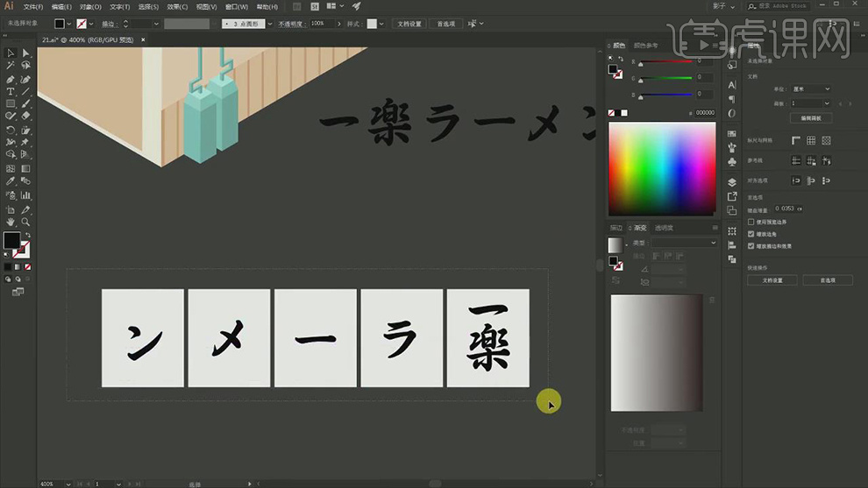Show the grid icon in Properties panel
Screen dimensions: 868x488
click(811, 140)
